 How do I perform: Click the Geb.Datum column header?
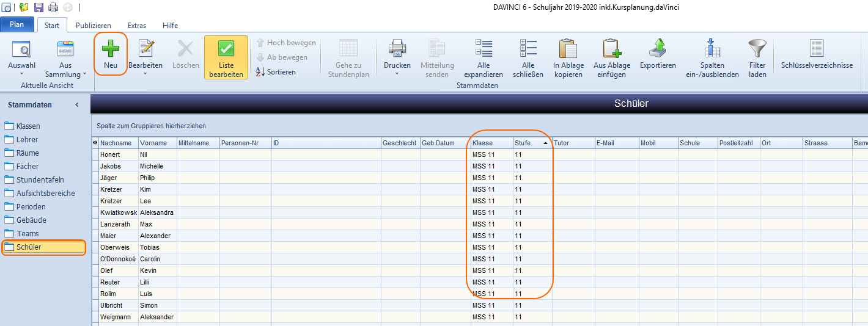445,143
